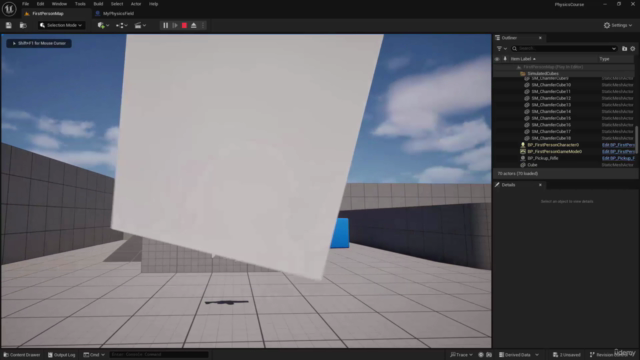The width and height of the screenshot is (640, 360).
Task: Click the pin column header icon
Action: tap(505, 59)
